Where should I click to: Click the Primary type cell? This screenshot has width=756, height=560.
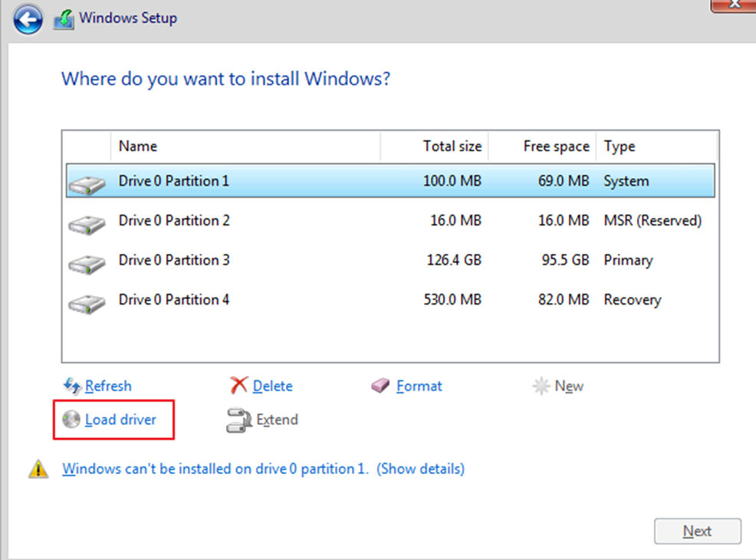pyautogui.click(x=628, y=261)
